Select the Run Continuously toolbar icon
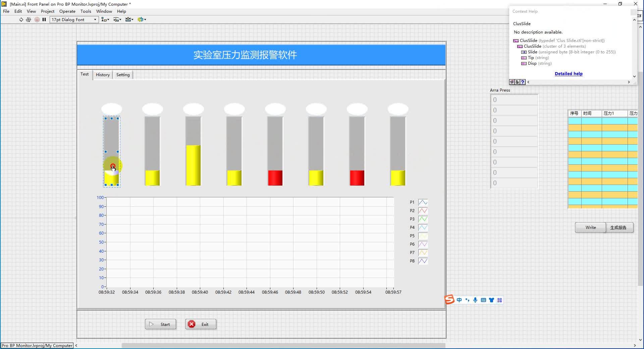The width and height of the screenshot is (644, 349). point(29,19)
